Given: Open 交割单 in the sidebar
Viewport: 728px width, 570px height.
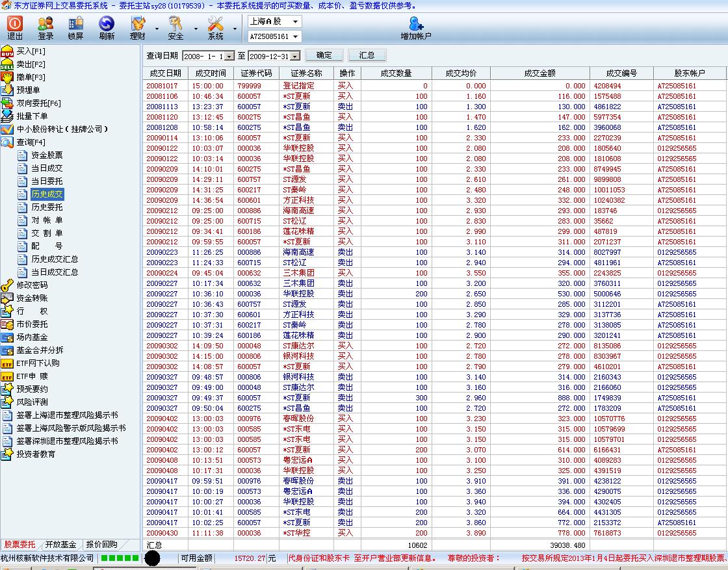Looking at the screenshot, I should pyautogui.click(x=47, y=233).
